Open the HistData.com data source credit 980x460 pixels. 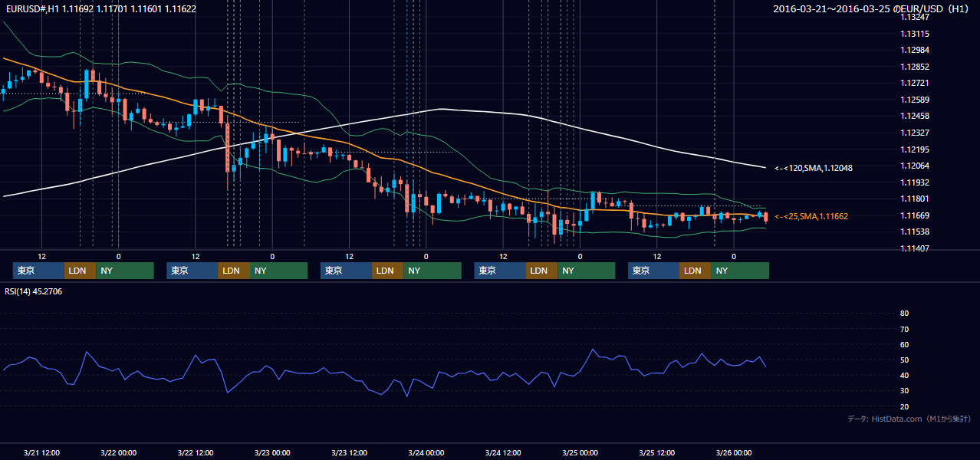click(909, 419)
